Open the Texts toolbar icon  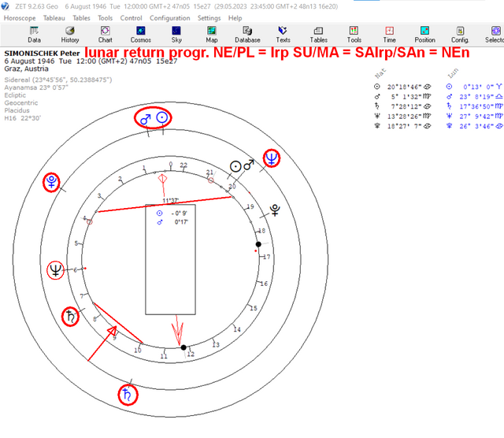point(283,35)
